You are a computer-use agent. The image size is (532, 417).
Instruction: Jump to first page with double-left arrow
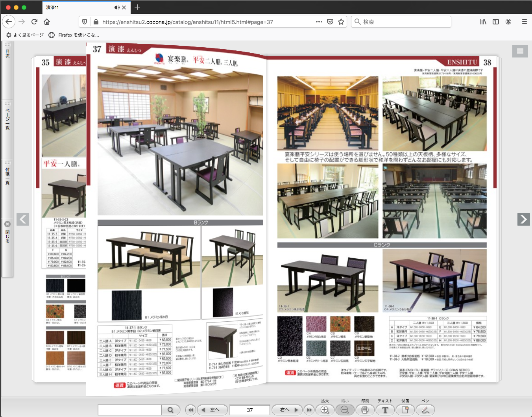pos(191,410)
